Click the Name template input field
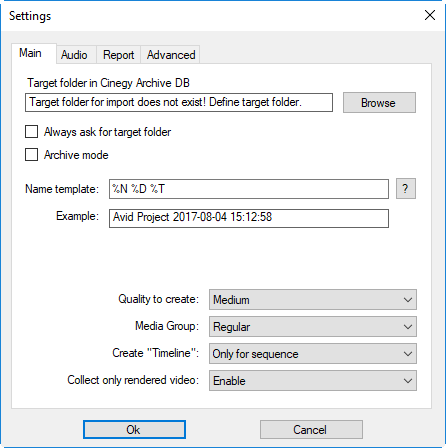Screen dimensions: 446x448 click(x=249, y=189)
